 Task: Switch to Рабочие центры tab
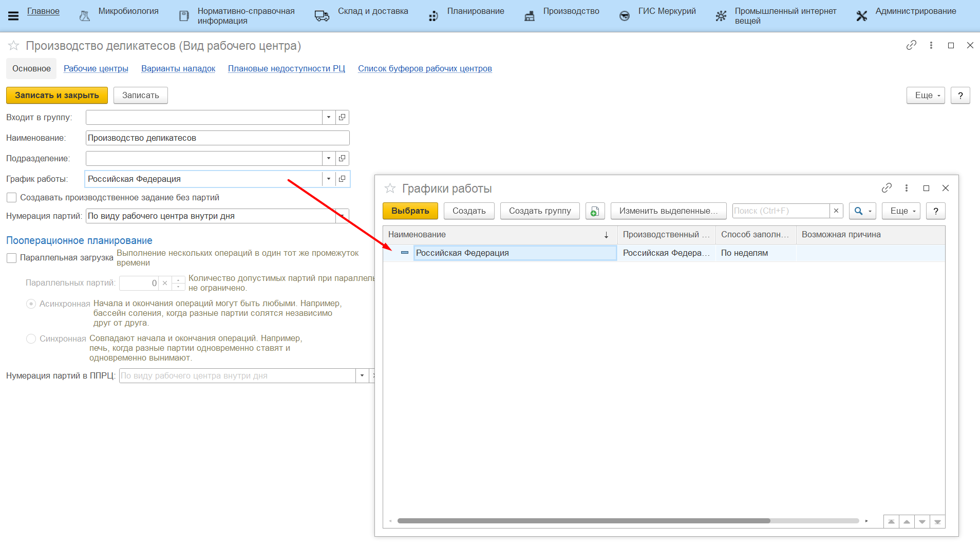click(96, 69)
